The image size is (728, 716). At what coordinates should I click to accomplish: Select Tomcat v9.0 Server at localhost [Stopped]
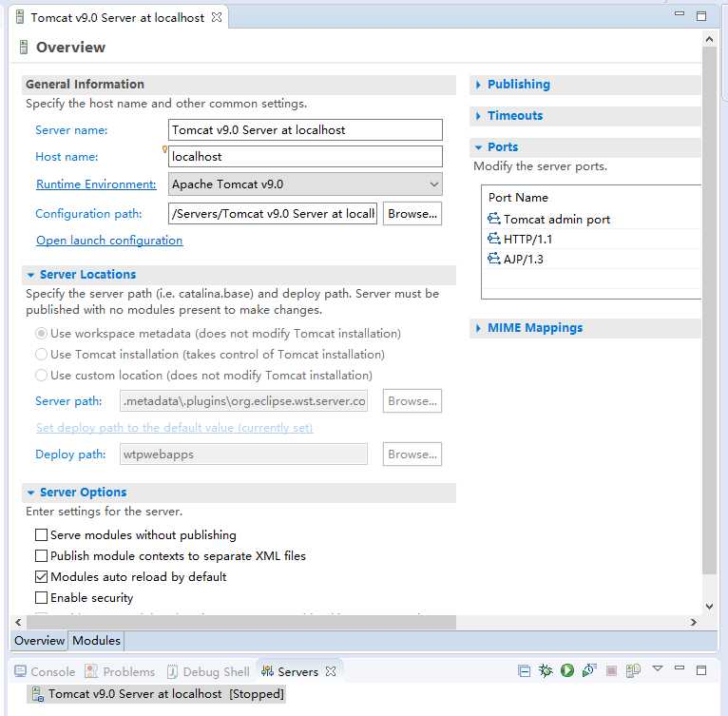pos(157,694)
